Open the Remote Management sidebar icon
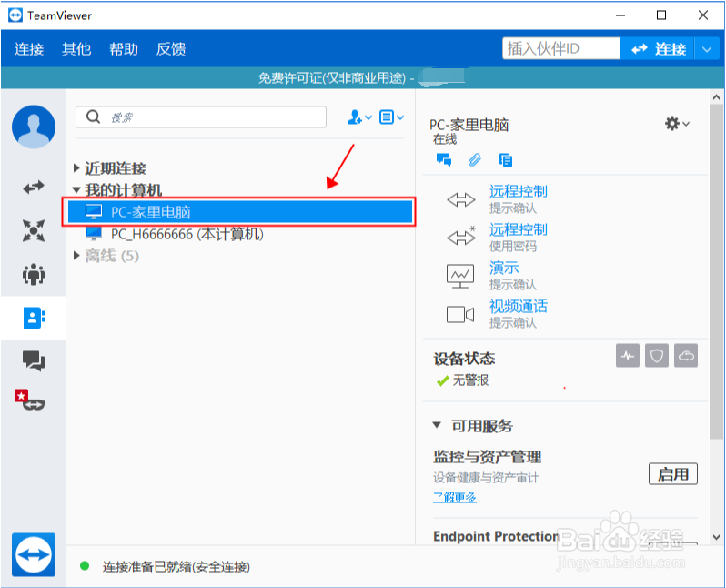The height and width of the screenshot is (588, 726). (34, 230)
